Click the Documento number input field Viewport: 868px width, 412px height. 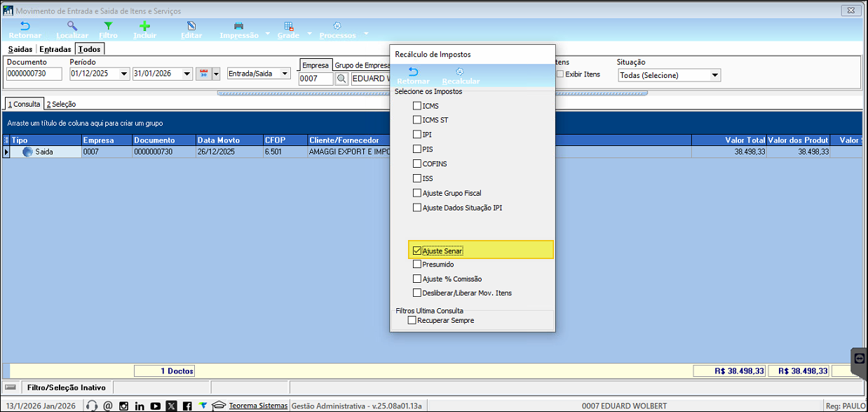34,74
